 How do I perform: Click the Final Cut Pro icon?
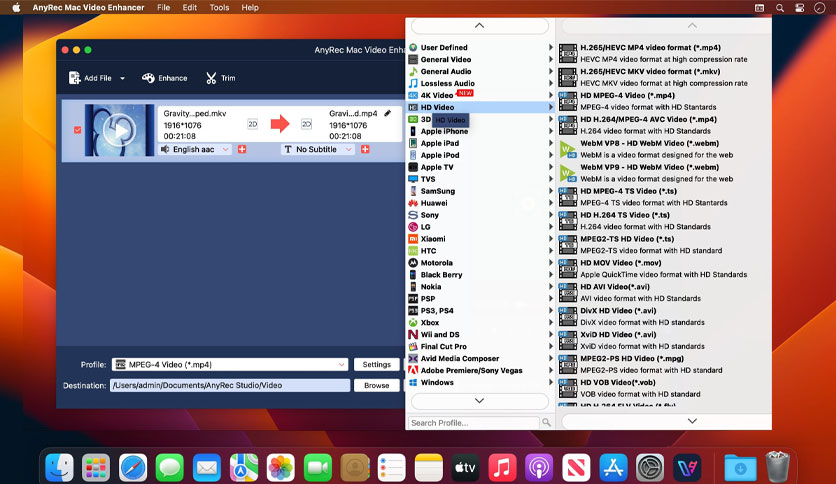[413, 346]
